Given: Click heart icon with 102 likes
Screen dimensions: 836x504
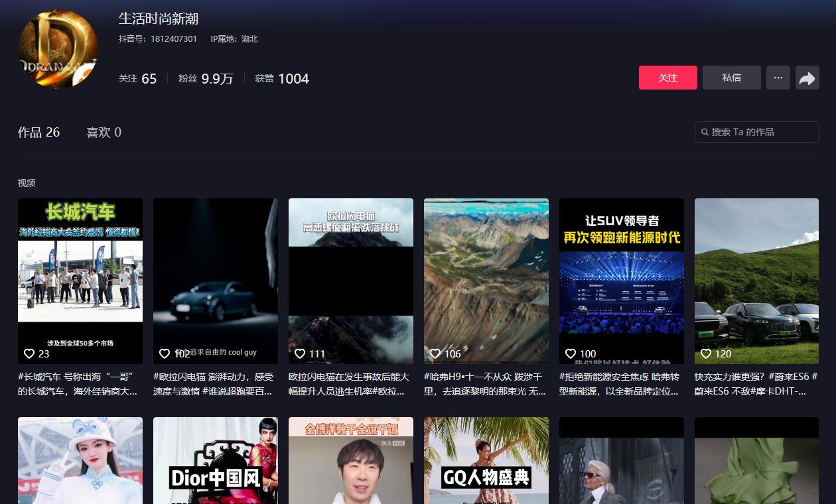Looking at the screenshot, I should pyautogui.click(x=165, y=353).
